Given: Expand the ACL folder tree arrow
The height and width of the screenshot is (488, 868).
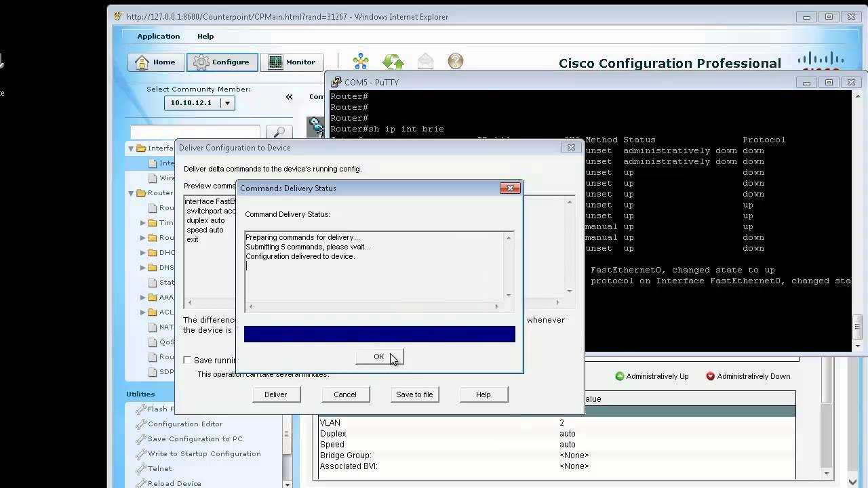Looking at the screenshot, I should tap(143, 312).
